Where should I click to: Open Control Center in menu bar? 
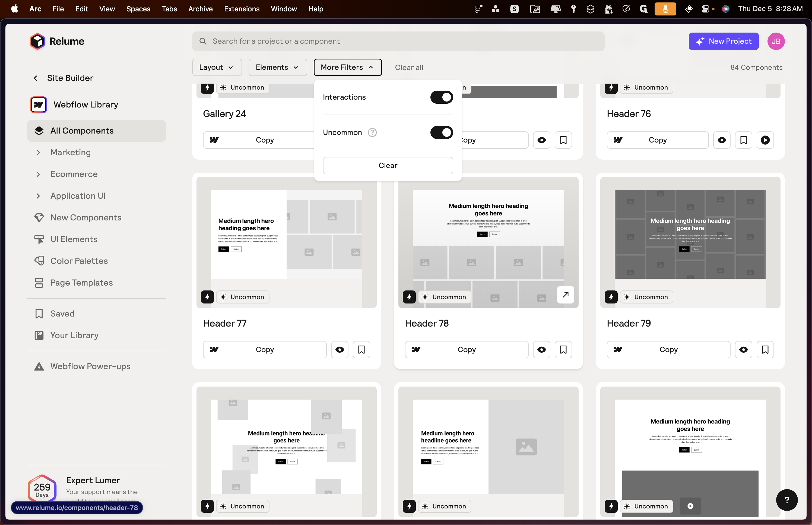(705, 9)
